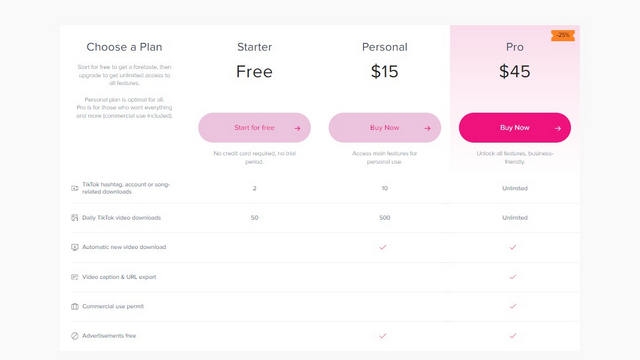Click the TikTok hashtag downloads row icon
The height and width of the screenshot is (360, 640).
click(75, 188)
